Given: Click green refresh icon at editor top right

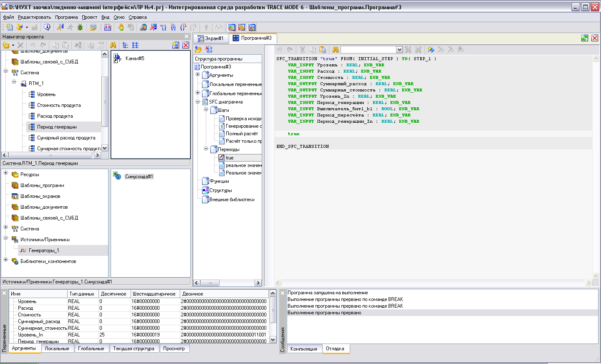Looking at the screenshot, I should click(x=585, y=38).
